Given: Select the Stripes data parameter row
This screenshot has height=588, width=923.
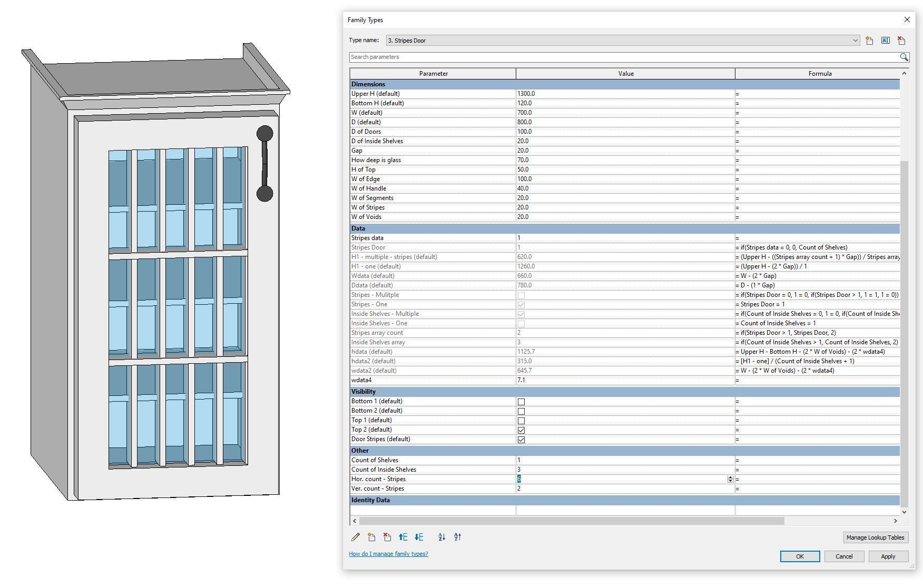Looking at the screenshot, I should pyautogui.click(x=625, y=238).
